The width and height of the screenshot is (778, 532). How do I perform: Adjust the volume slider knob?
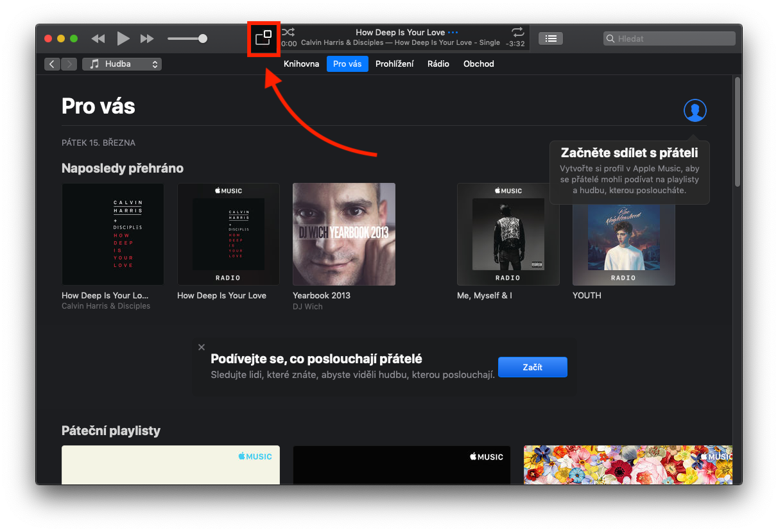click(203, 39)
